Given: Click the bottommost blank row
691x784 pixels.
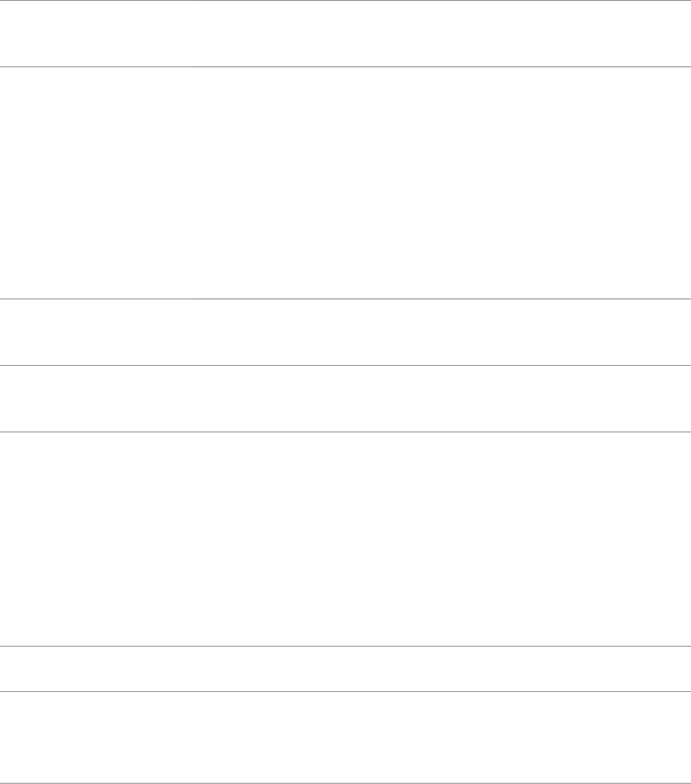Looking at the screenshot, I should point(345,737).
